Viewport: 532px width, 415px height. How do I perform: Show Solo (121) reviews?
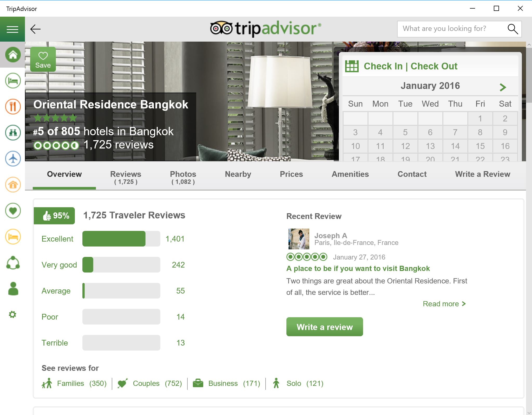point(298,383)
